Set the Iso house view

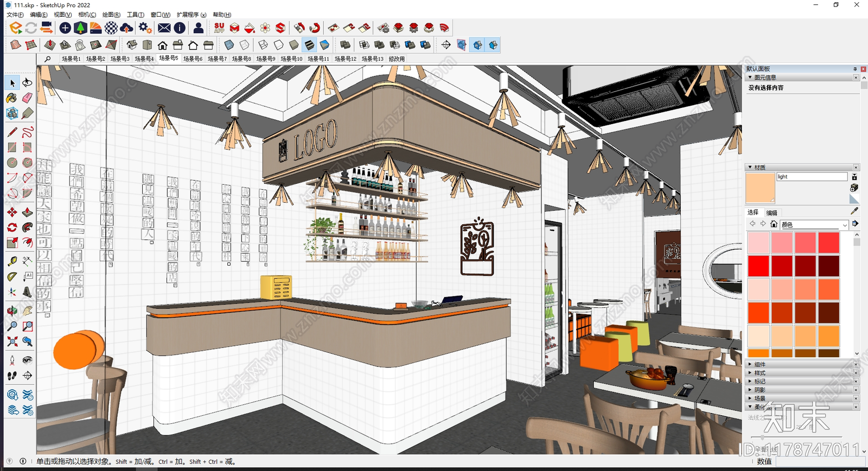coord(132,45)
